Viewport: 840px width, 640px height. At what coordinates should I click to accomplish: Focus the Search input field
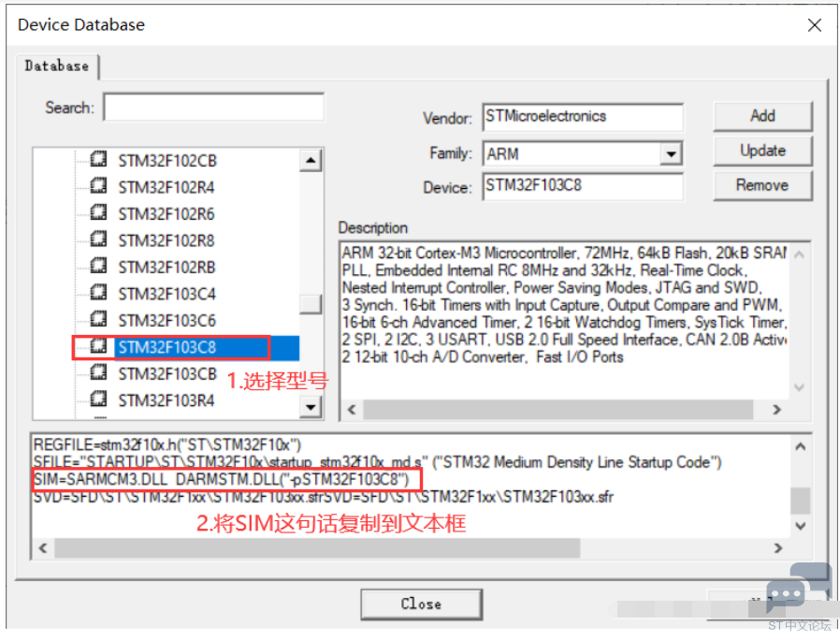[214, 108]
